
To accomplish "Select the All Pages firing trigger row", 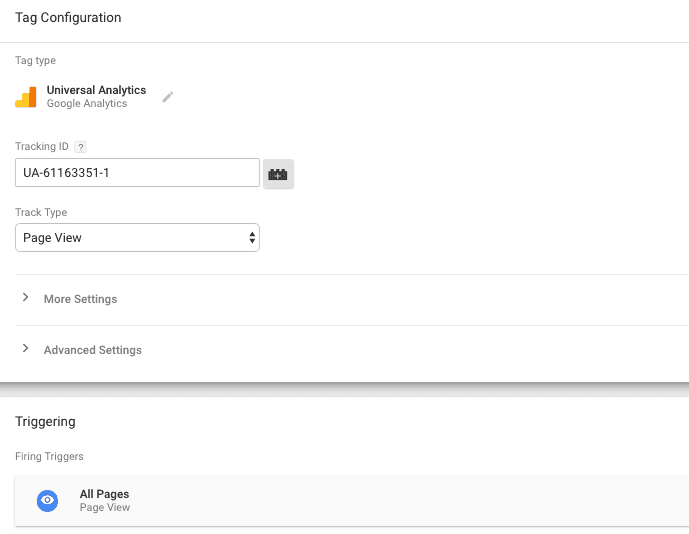I will tap(352, 501).
